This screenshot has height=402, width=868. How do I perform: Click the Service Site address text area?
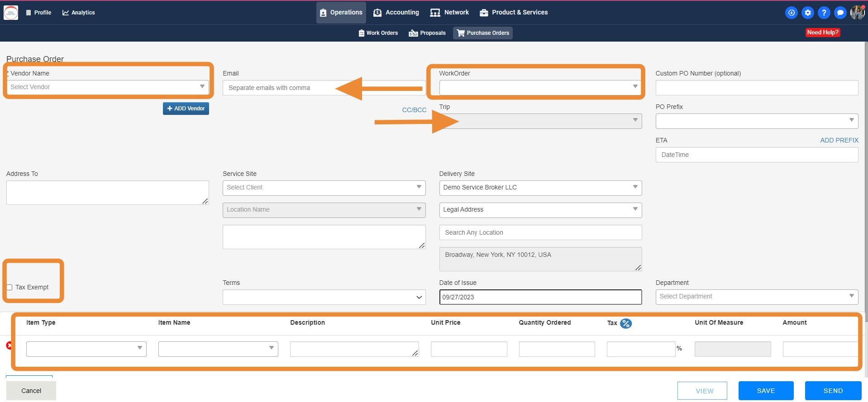click(x=324, y=237)
